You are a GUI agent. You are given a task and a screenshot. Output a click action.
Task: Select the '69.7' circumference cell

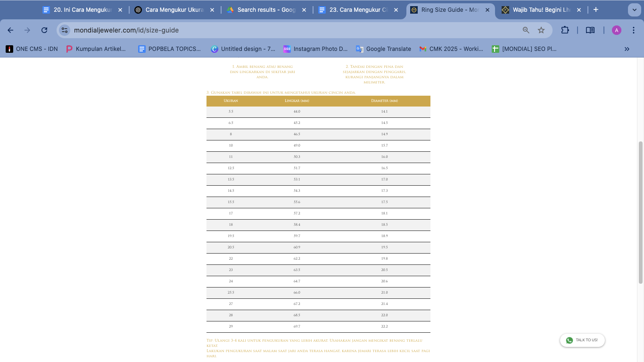[x=297, y=327]
